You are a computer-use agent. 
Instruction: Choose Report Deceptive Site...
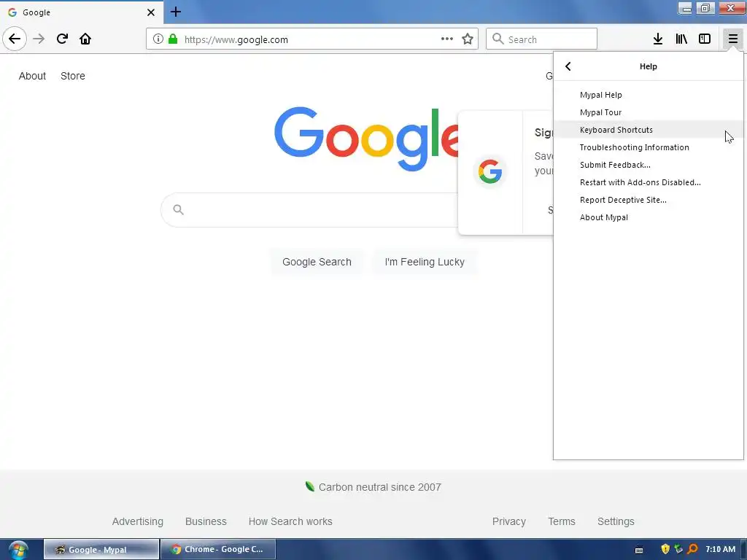[648, 200]
